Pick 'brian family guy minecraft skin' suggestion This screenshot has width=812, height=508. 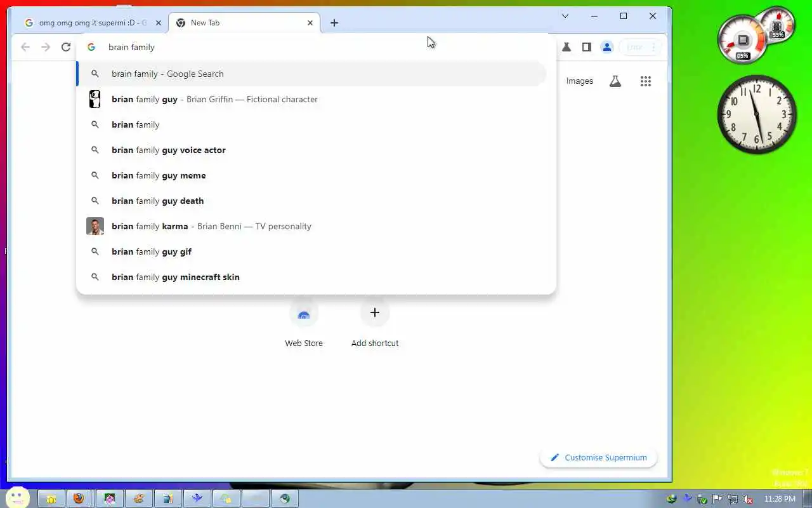click(311, 277)
